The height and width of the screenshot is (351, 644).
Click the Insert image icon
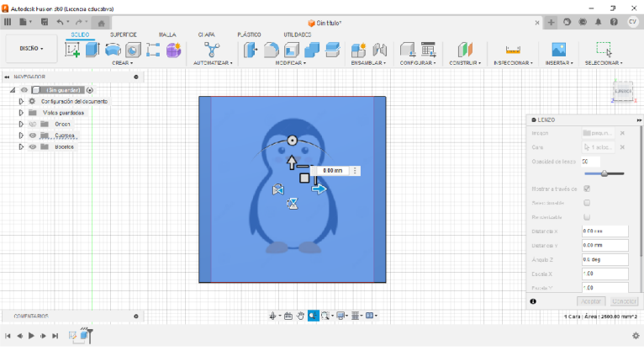(559, 51)
